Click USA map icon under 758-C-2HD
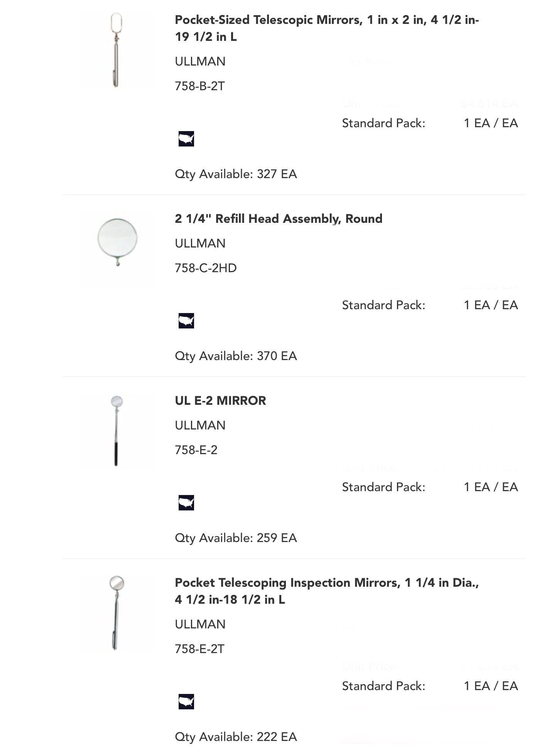 186,321
